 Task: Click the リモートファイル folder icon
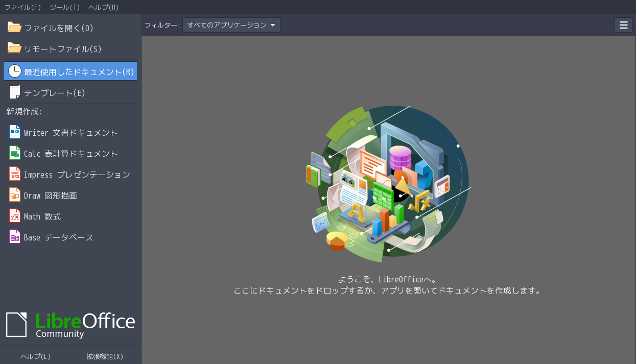click(x=14, y=48)
